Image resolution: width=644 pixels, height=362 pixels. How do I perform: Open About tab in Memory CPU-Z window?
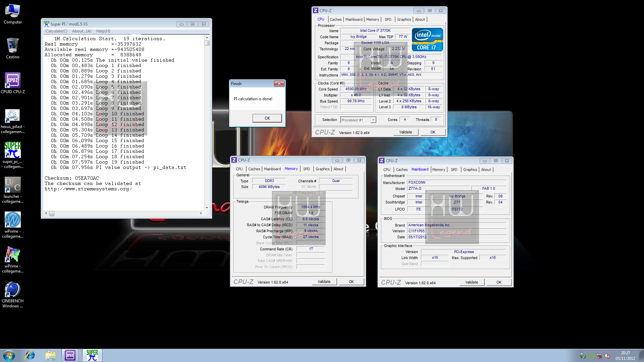point(338,169)
